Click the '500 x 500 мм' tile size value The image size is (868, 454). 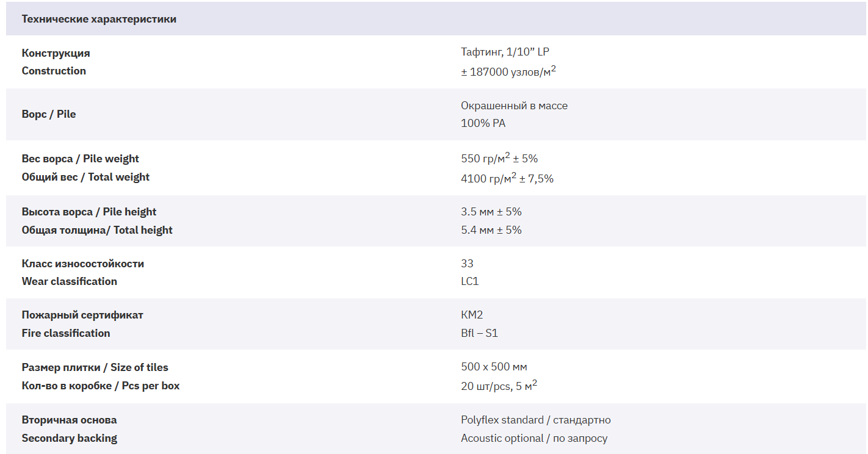point(494,367)
